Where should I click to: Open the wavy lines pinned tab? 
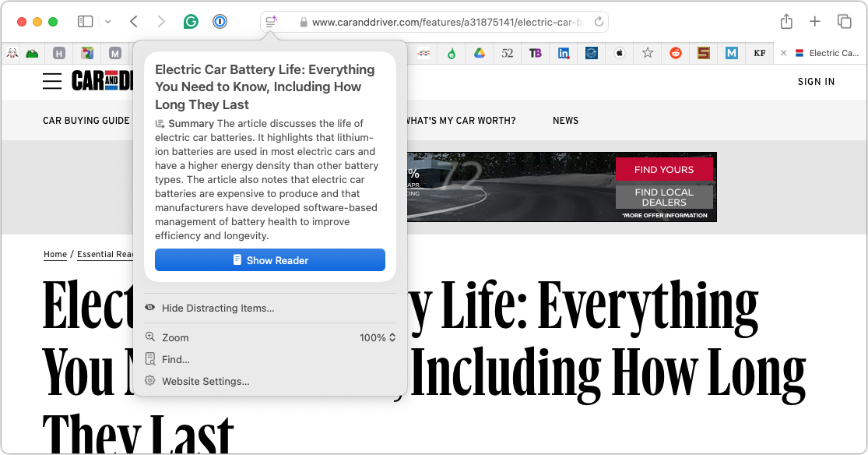point(423,53)
